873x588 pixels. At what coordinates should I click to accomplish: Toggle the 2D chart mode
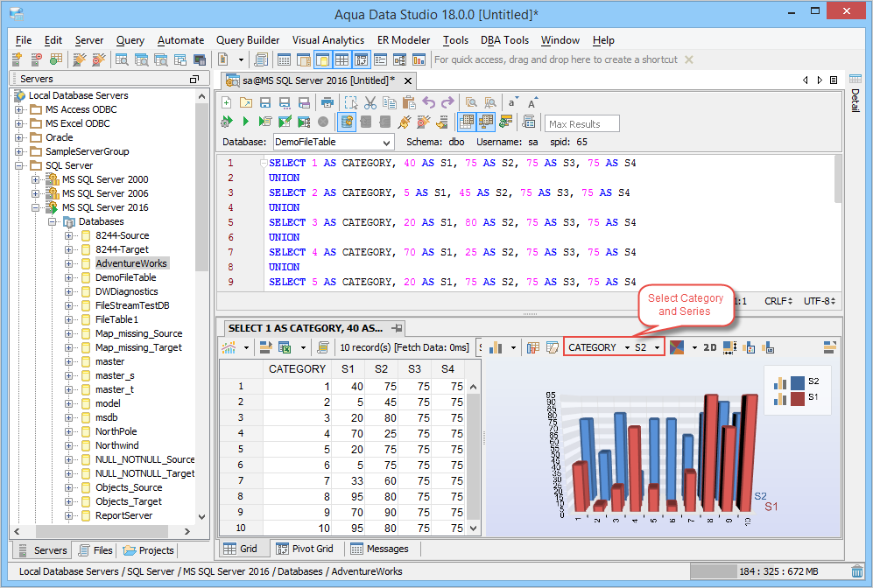(x=709, y=347)
